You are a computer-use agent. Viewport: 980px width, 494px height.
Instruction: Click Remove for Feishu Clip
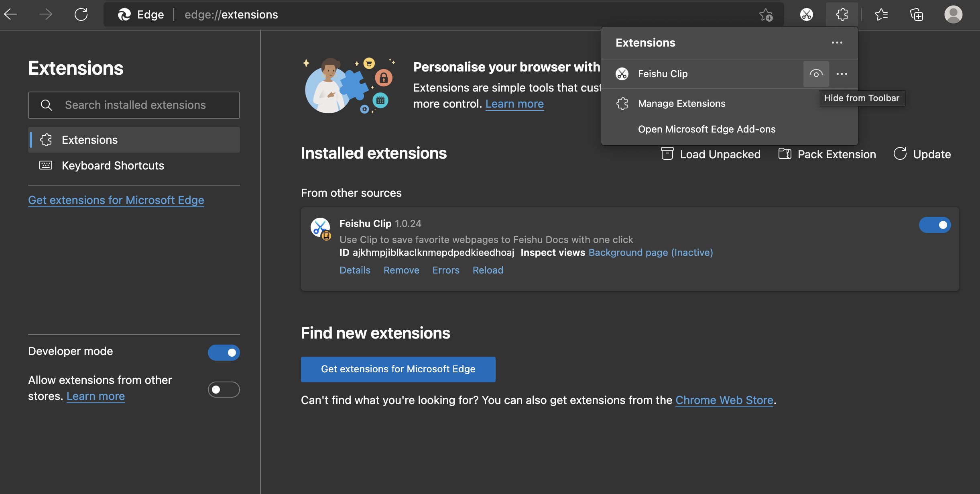point(401,270)
